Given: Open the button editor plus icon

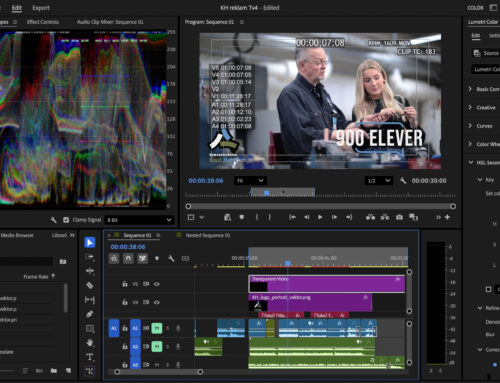Looking at the screenshot, I should coord(447,217).
